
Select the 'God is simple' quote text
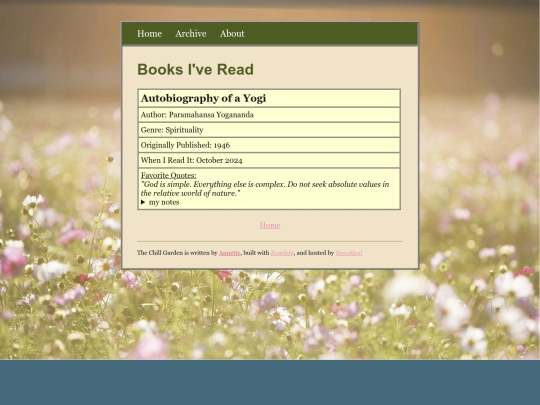point(265,189)
